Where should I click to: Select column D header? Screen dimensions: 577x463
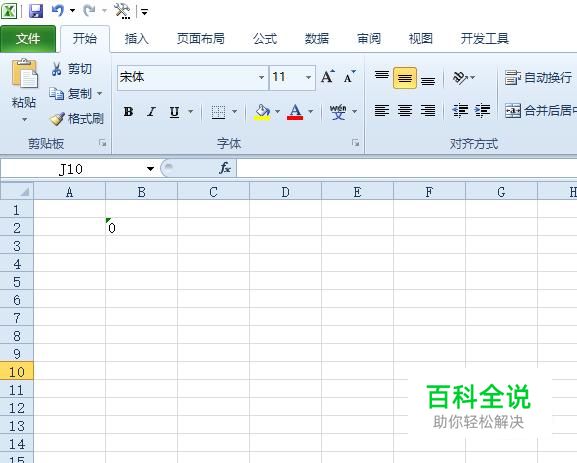pyautogui.click(x=285, y=192)
